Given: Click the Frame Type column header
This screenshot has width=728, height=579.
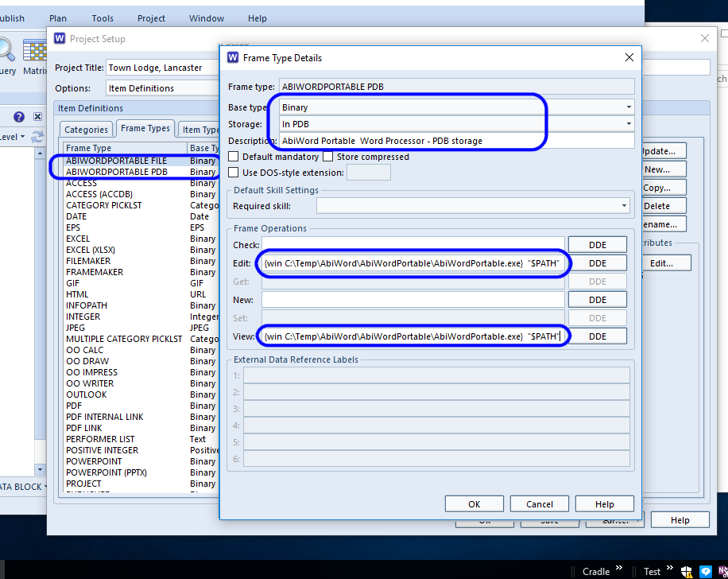Looking at the screenshot, I should [x=125, y=148].
